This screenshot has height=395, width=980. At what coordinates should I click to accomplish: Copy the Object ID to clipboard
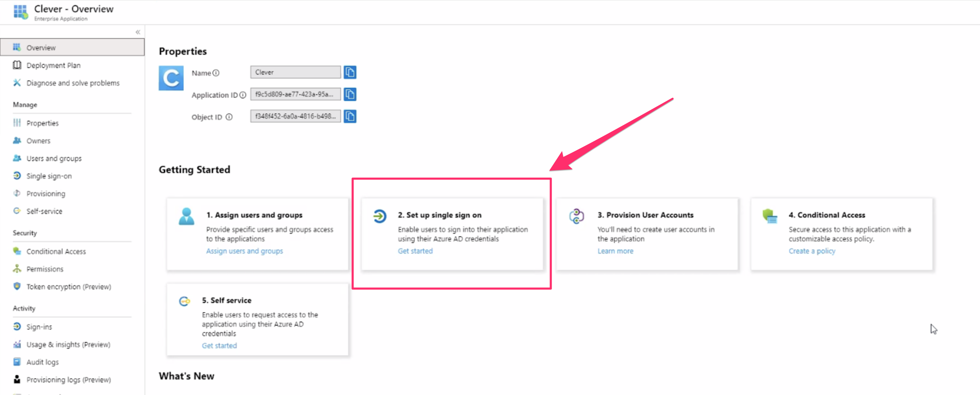[350, 116]
